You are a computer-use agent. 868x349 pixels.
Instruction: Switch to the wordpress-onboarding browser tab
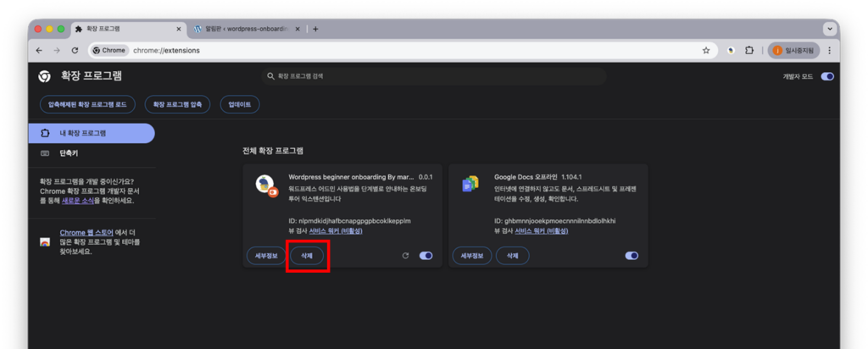coord(246,29)
